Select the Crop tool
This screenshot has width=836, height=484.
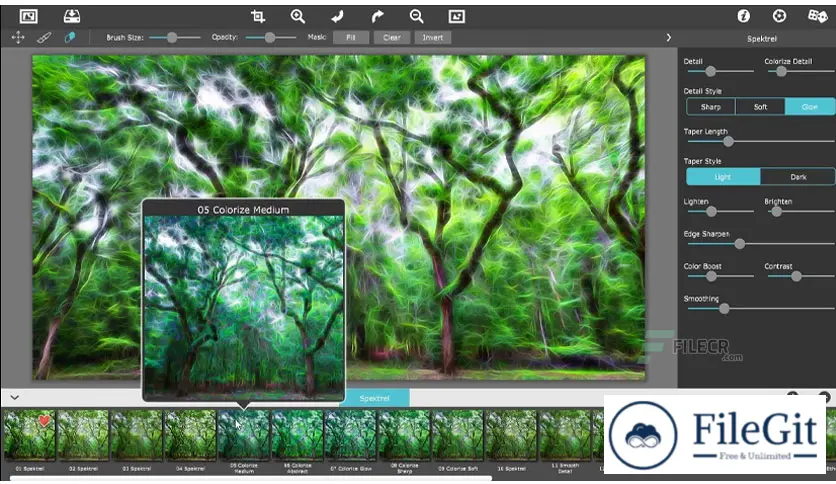click(x=258, y=17)
